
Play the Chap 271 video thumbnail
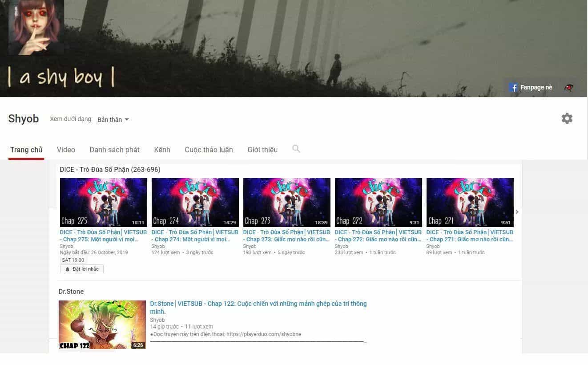tap(470, 203)
